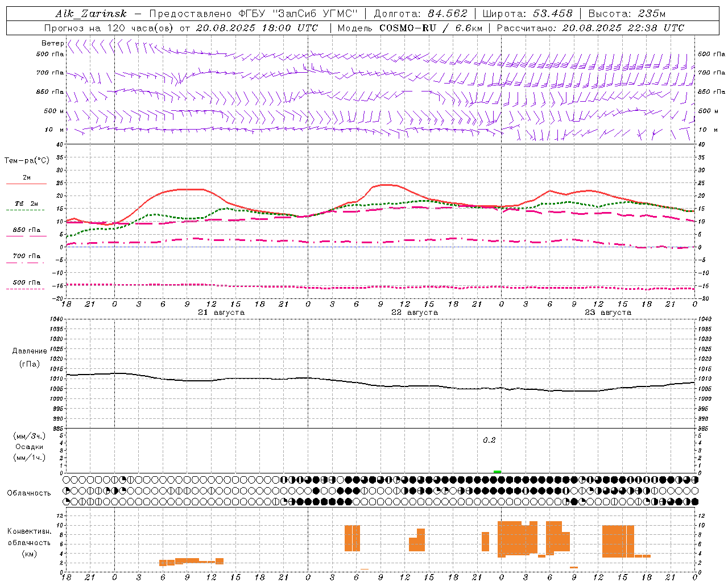Click the 0.2 precipitation amount value

tap(489, 440)
